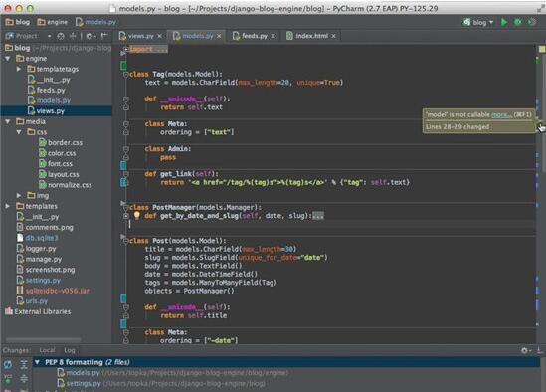
Task: Click the scroll-from-source target icon
Action: (61, 36)
